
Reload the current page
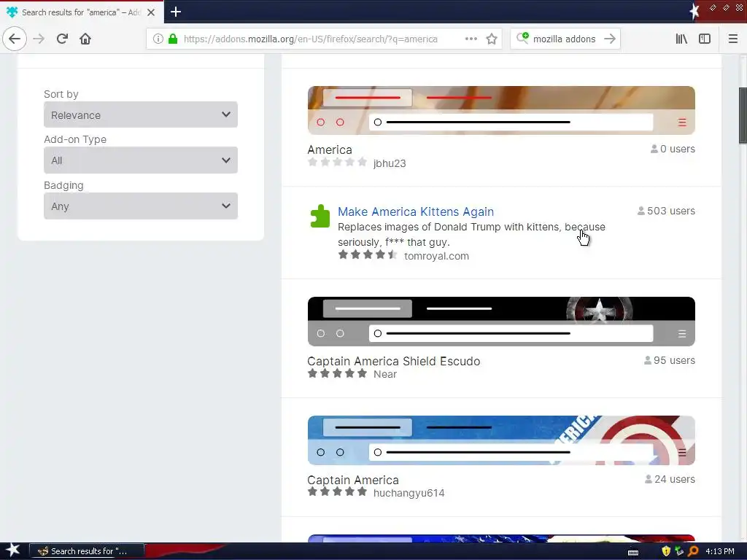tap(62, 39)
